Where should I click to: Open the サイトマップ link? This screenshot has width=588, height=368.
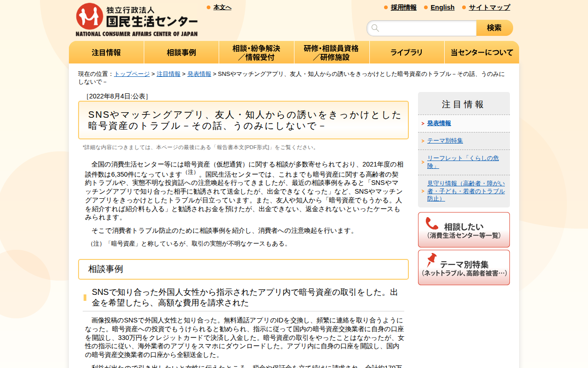[489, 7]
